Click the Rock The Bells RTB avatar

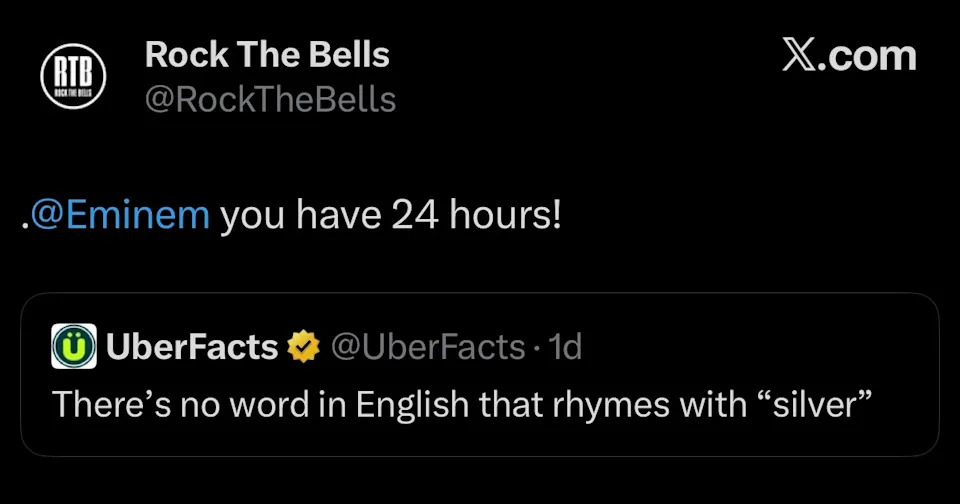[x=73, y=78]
